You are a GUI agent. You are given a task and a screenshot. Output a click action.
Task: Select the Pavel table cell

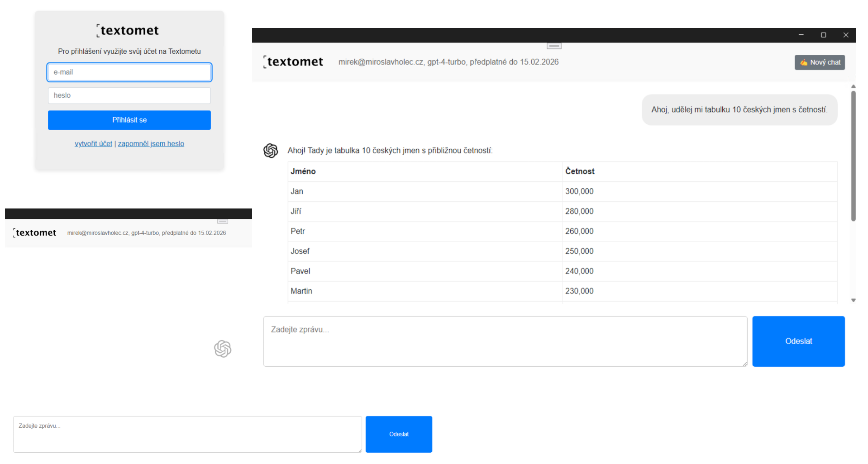[425, 271]
